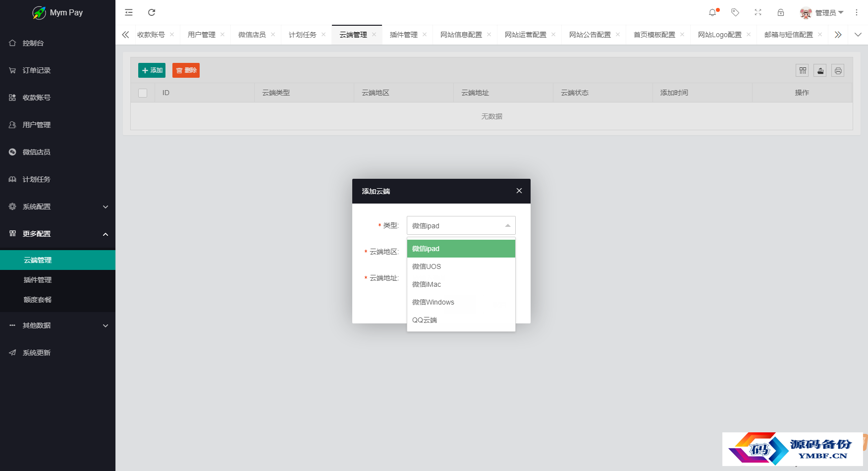Click the orange 删除 button
This screenshot has height=471, width=868.
point(186,70)
